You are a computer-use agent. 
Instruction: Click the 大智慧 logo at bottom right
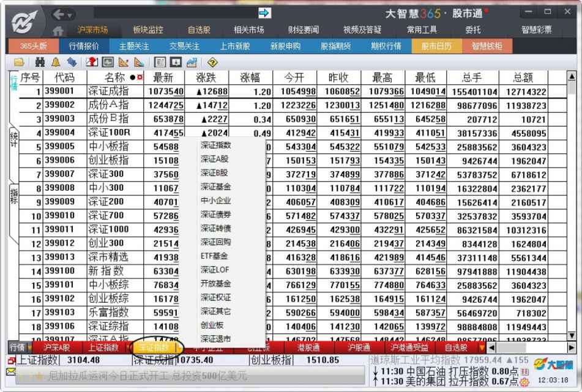coord(553,364)
